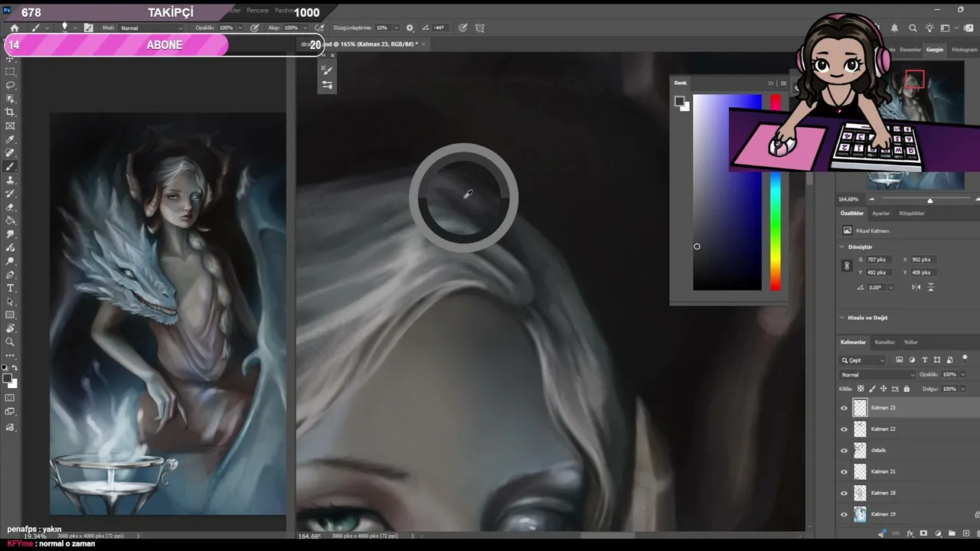Viewport: 980px width, 551px height.
Task: Select the Eraser tool
Action: coord(10,207)
